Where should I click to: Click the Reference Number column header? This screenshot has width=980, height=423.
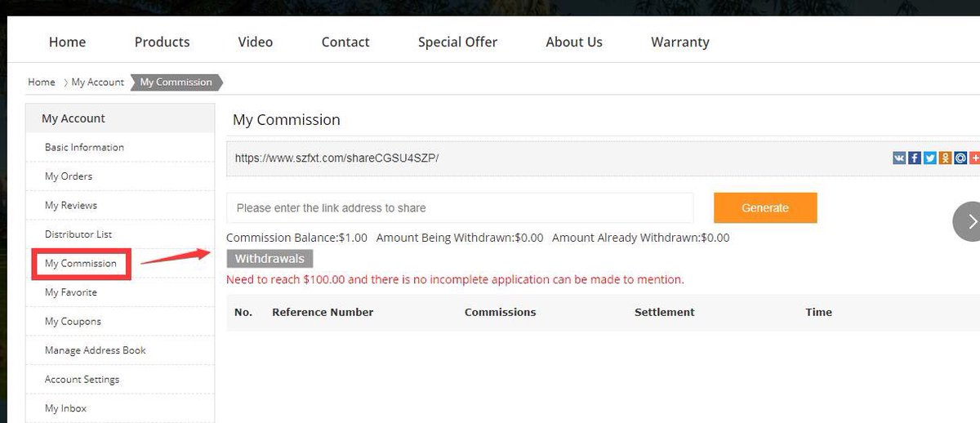coord(323,312)
